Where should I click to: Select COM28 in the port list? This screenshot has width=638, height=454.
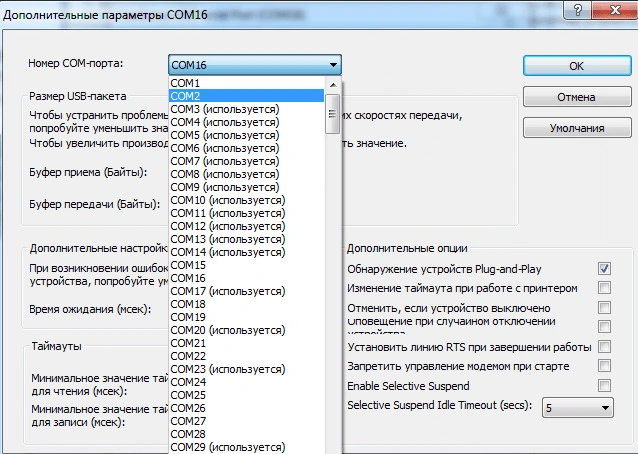coord(247,434)
